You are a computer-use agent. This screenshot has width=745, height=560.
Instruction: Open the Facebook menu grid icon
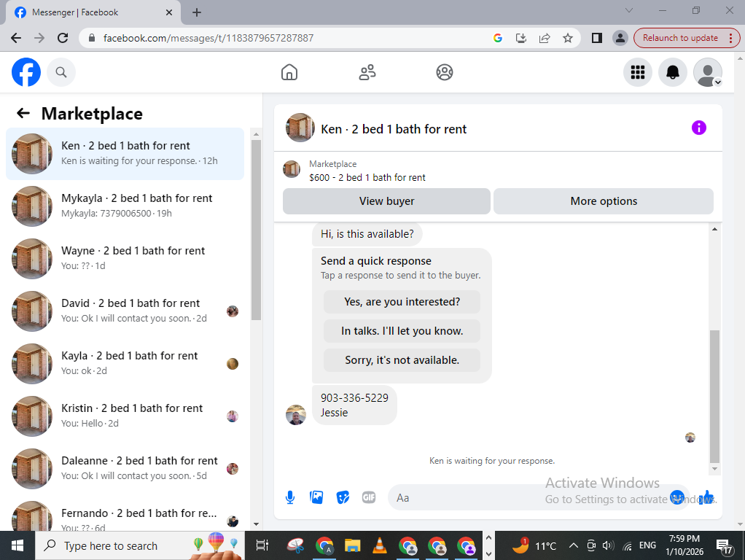tap(638, 72)
